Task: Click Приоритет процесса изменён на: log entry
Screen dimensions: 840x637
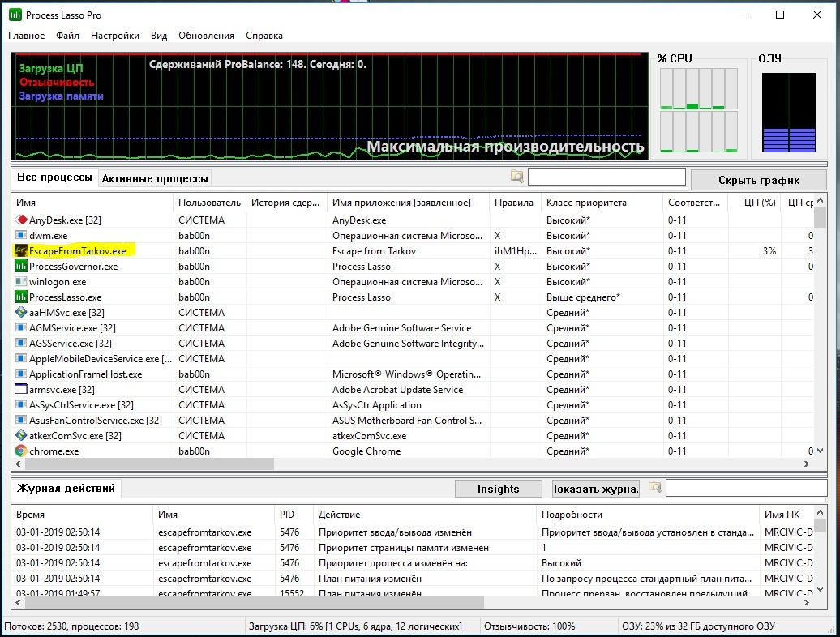Action: [392, 563]
